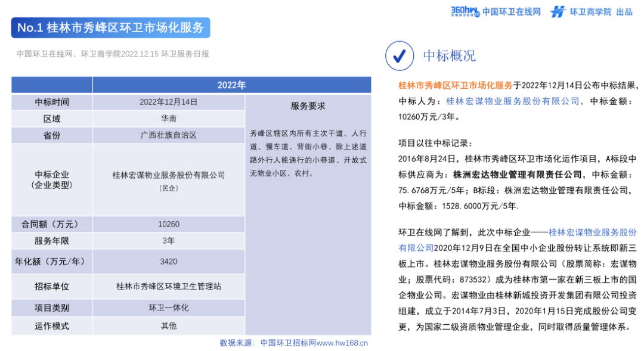The height and width of the screenshot is (351, 644).
Task: Click '数据来源：' label at bottom
Action: click(238, 343)
